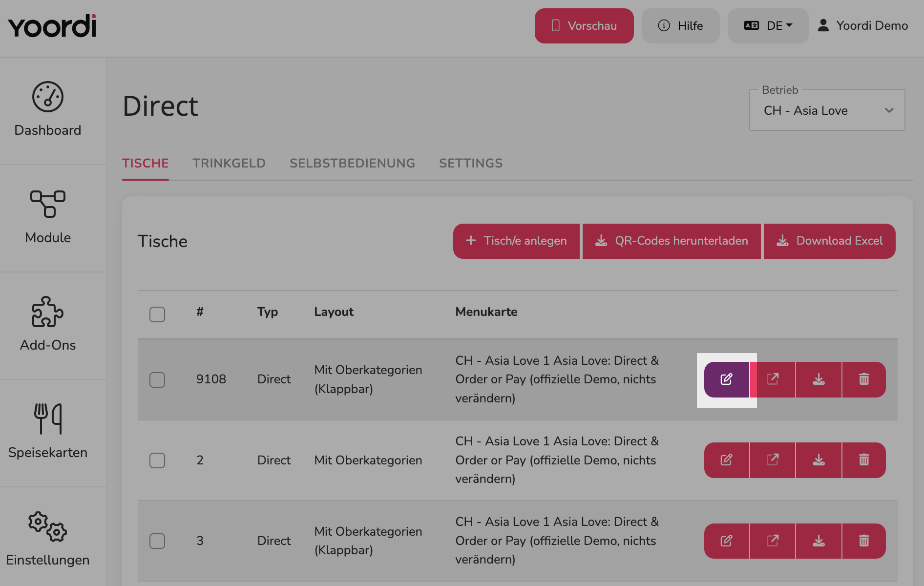Open the Yoordi Demo user menu
This screenshot has height=586, width=924.
863,26
